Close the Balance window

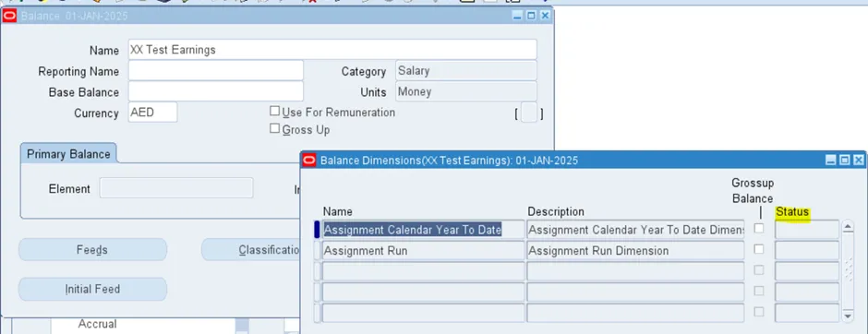pos(545,16)
